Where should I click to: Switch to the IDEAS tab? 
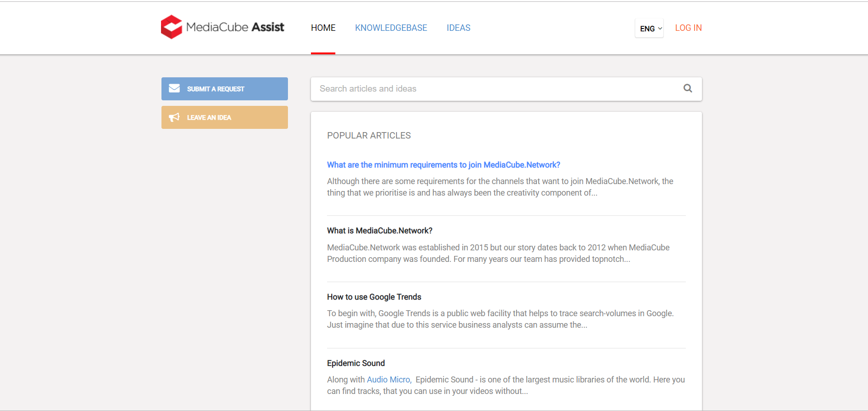point(458,28)
